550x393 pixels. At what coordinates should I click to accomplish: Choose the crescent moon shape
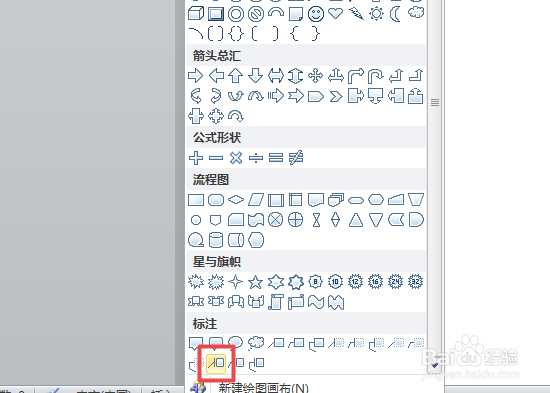pyautogui.click(x=396, y=14)
